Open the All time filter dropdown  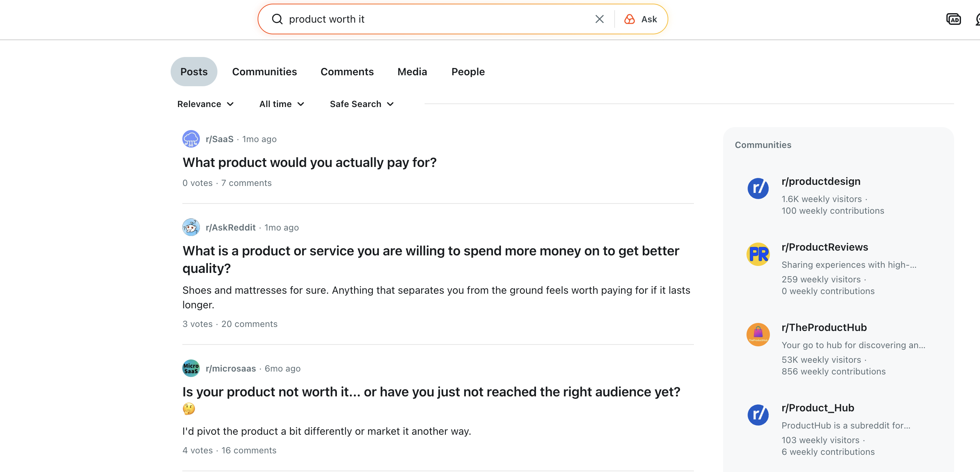pyautogui.click(x=281, y=104)
